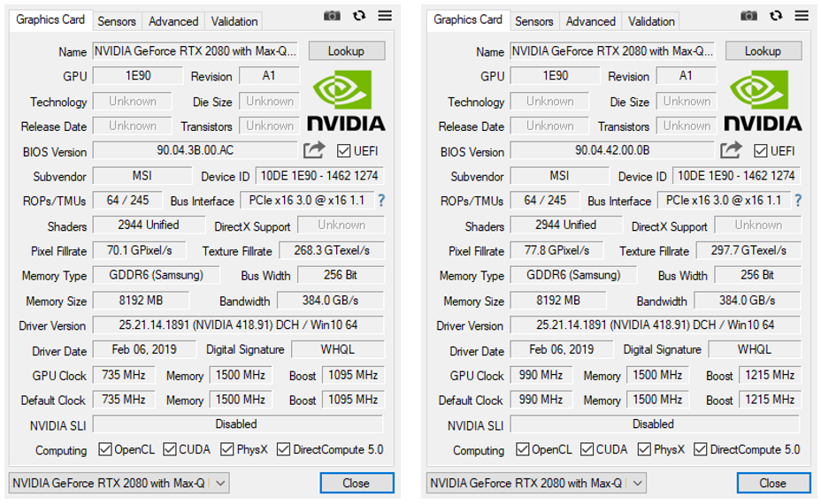
Task: Export BIOS 90.04.3B.00.AC with share icon
Action: [314, 150]
